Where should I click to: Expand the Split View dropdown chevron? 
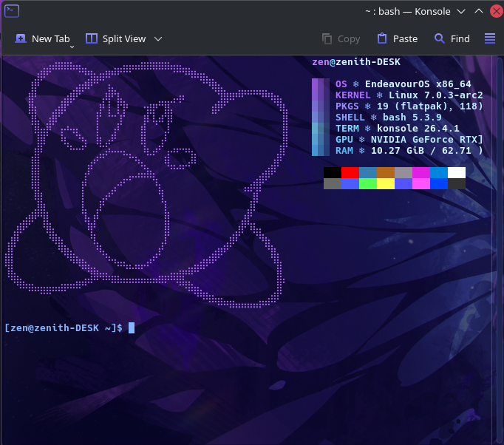tap(158, 39)
